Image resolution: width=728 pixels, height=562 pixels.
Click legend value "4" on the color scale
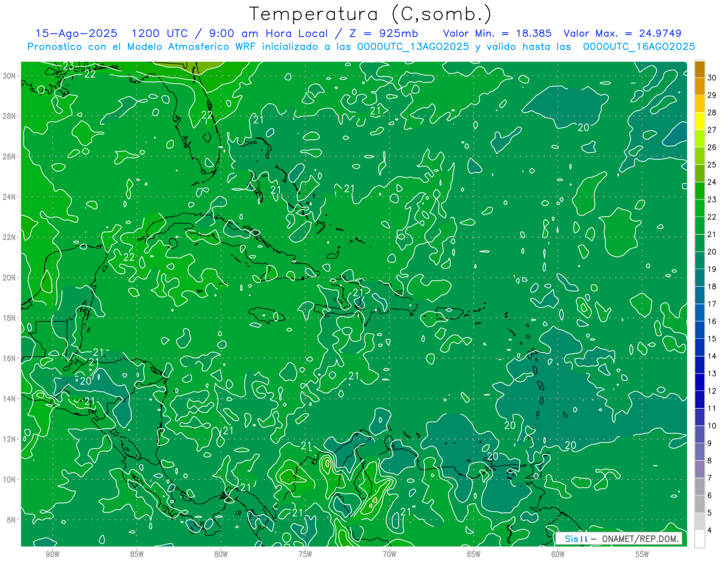coord(710,530)
